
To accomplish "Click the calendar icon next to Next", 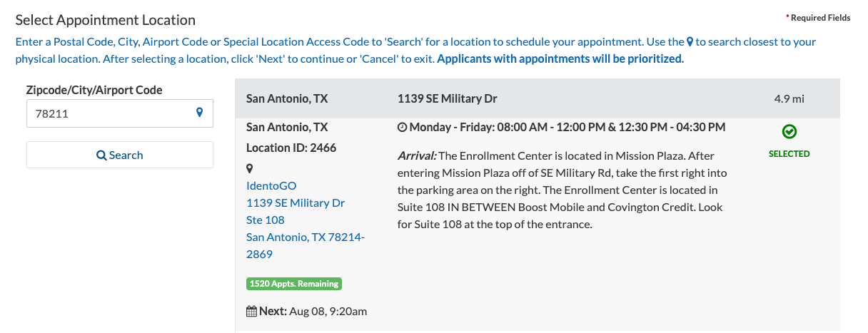I will (251, 311).
